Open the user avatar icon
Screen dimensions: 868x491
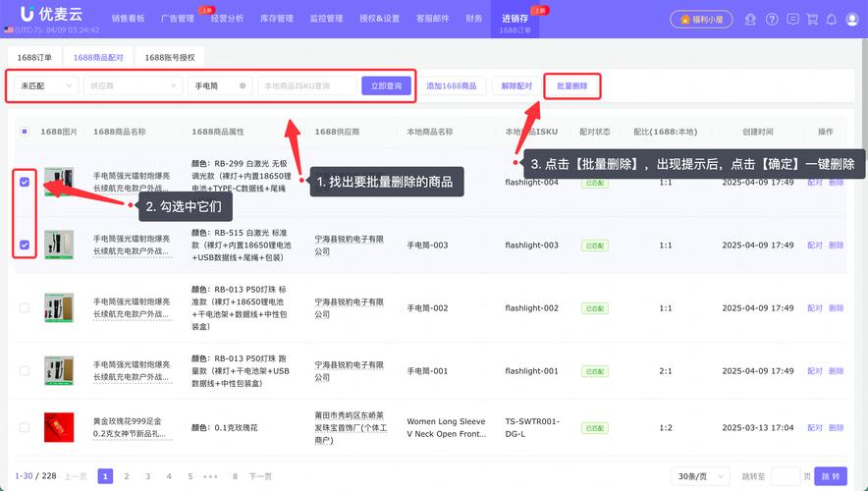tap(852, 20)
